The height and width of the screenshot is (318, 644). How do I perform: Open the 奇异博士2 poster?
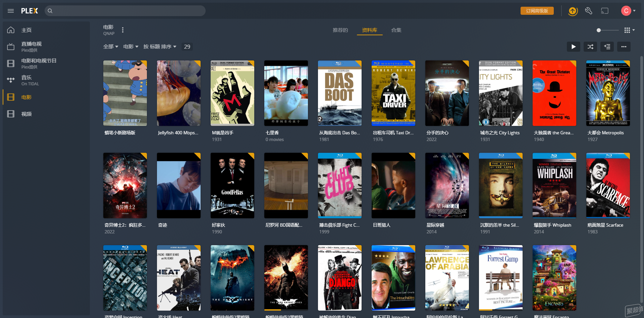pos(125,185)
